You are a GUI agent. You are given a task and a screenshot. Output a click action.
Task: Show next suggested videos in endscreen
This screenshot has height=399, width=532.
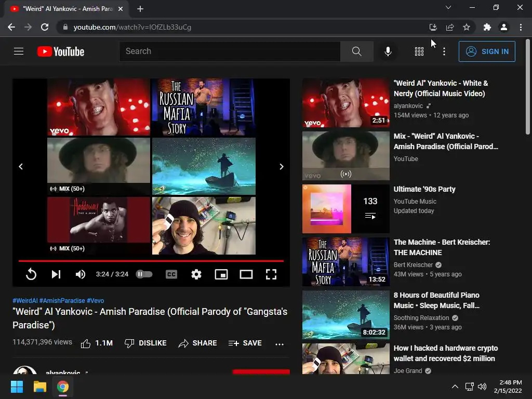[x=282, y=167]
